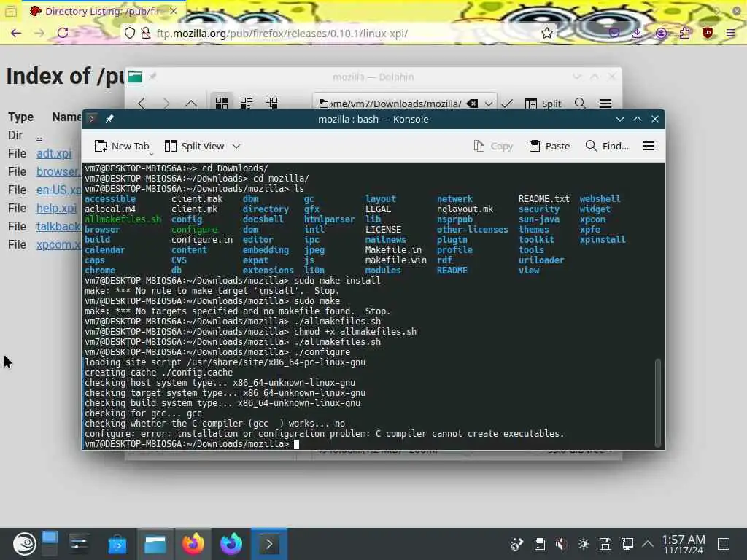Open the adt.xpi file link
This screenshot has width=747, height=560.
pos(54,153)
